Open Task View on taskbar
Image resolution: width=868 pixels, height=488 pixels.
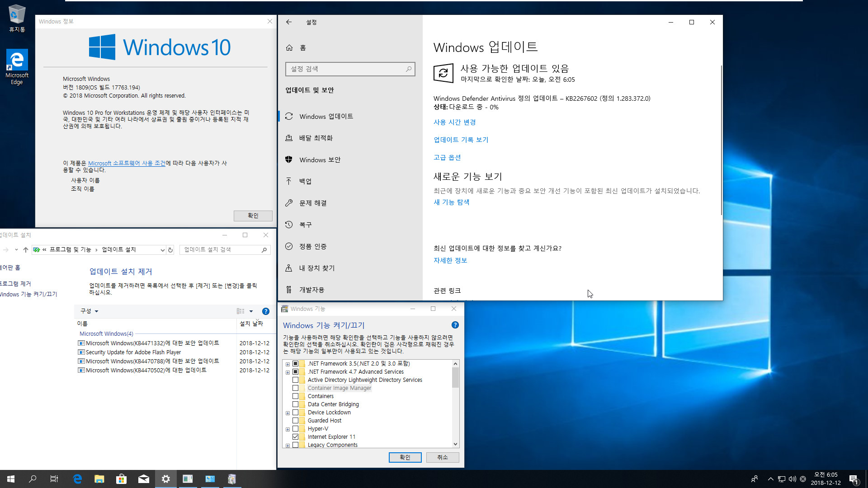[54, 479]
